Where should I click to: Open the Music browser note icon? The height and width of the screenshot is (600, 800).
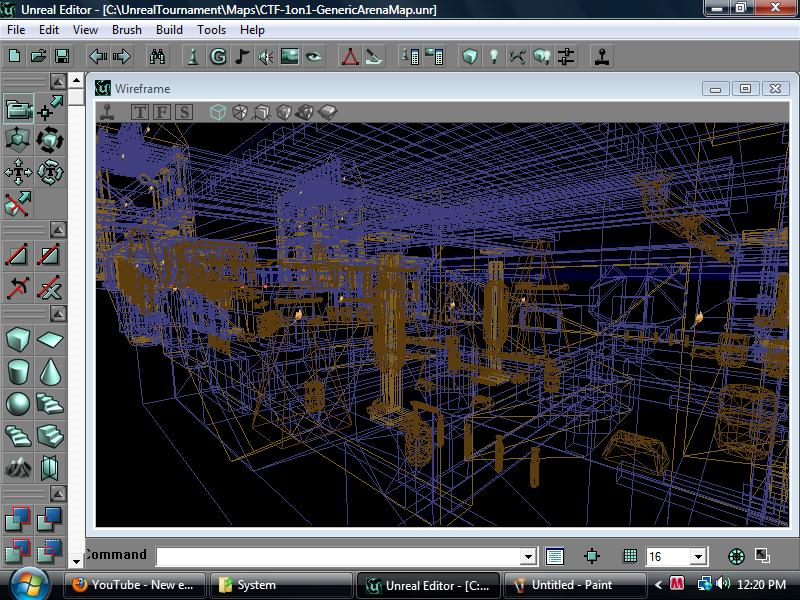pyautogui.click(x=243, y=57)
